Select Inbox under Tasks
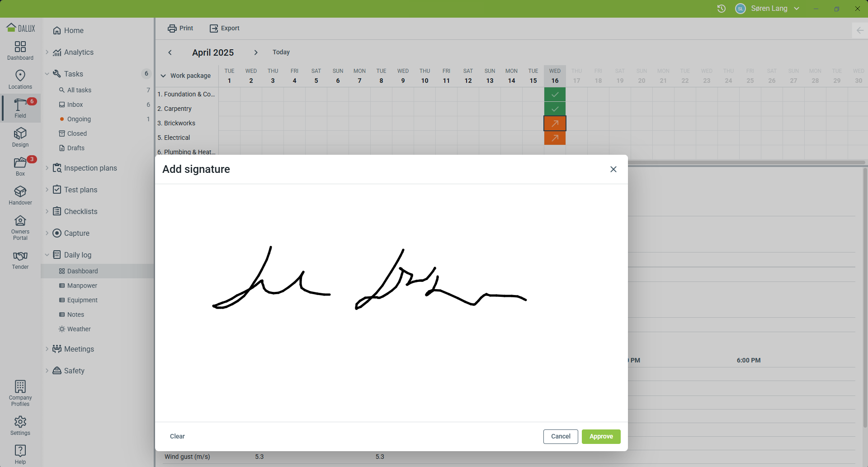868x467 pixels. coord(75,105)
